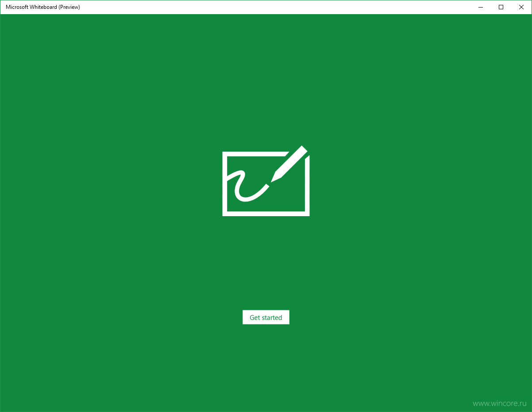
Task: Close the Microsoft Whiteboard window
Action: [521, 7]
